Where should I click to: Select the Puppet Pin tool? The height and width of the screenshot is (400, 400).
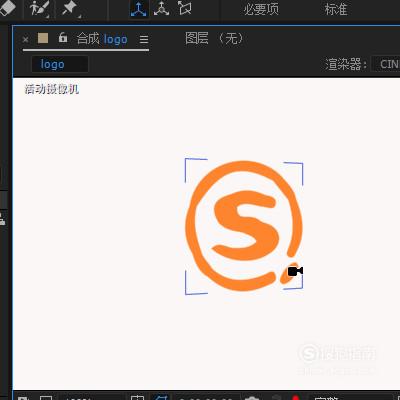71,9
